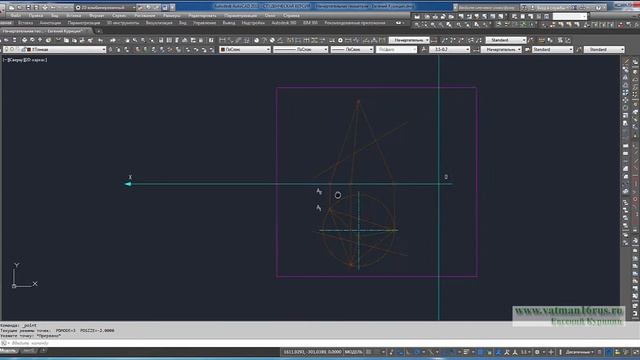Open the workspace dropdown in title bar
Viewport: 640px width, 360px height.
point(105,7)
